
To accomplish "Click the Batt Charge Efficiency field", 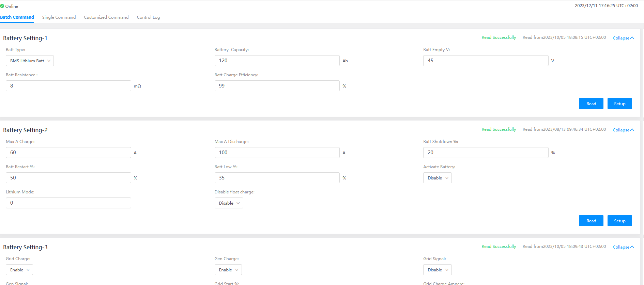I will [277, 86].
